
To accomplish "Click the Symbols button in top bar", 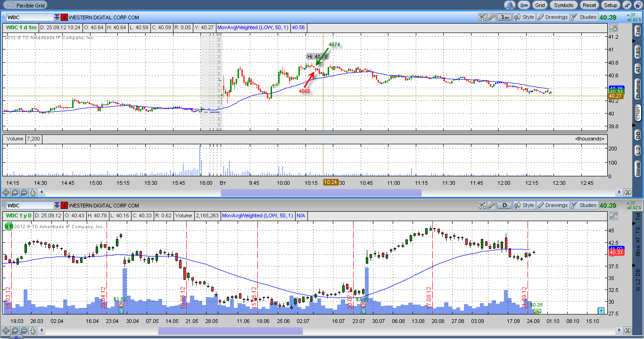I will 563,5.
